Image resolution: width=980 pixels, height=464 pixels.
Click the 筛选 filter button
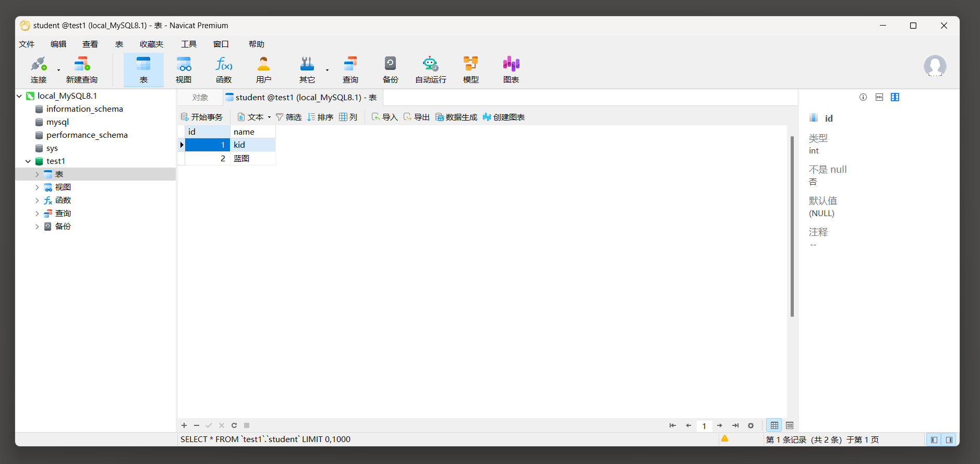tap(288, 117)
